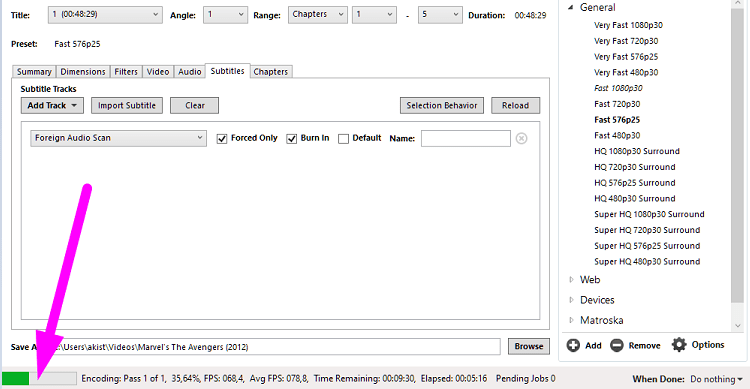Enable the Default subtitle checkbox
Viewport: 750px width, 389px height.
pos(343,139)
